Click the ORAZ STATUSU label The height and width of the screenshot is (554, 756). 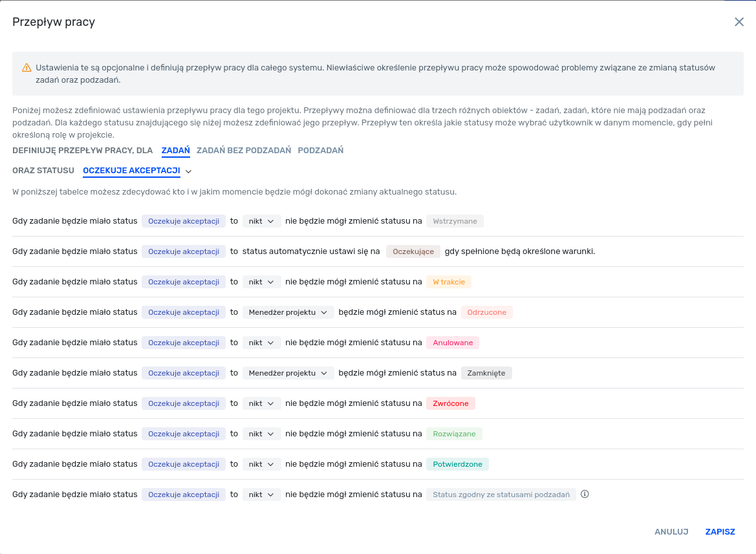pyautogui.click(x=43, y=171)
